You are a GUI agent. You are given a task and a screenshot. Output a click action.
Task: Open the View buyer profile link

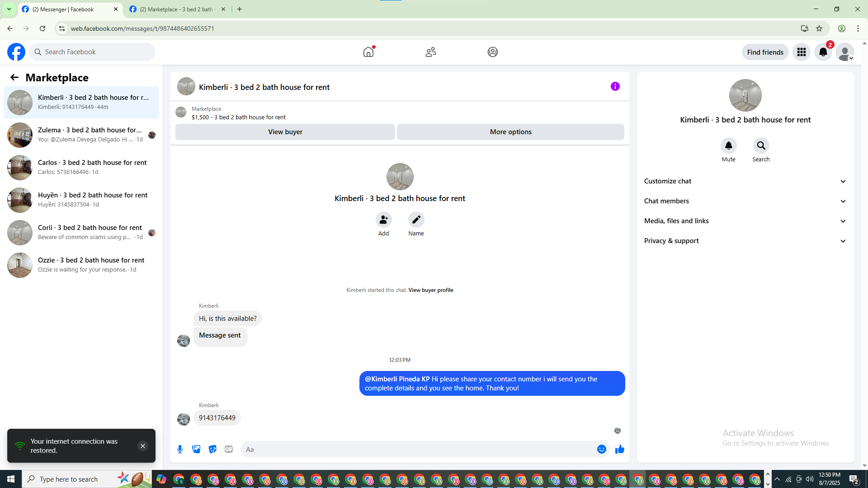coord(430,290)
